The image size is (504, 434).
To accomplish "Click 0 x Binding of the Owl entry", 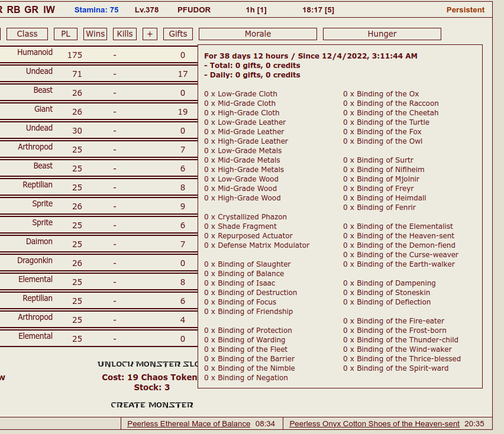I will coord(383,141).
